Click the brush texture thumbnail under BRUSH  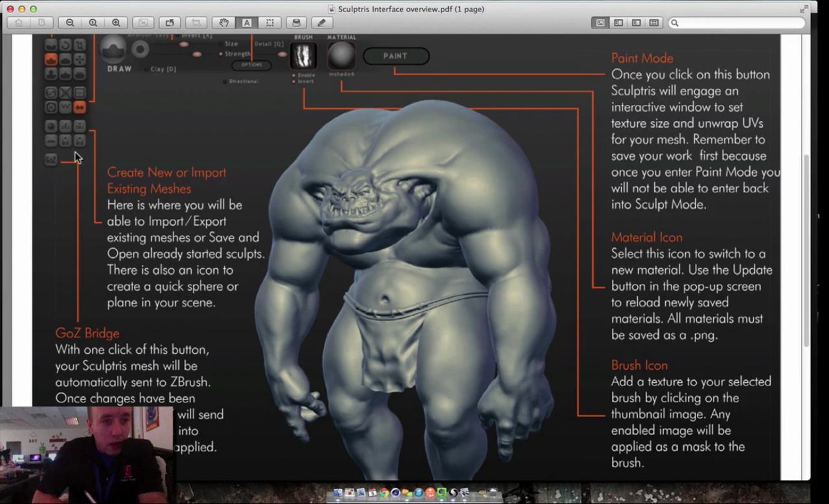(x=303, y=55)
